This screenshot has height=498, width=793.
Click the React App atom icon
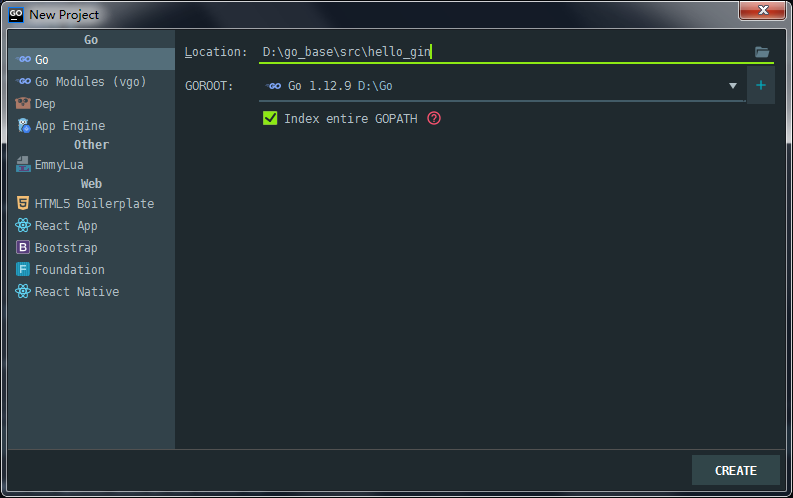pyautogui.click(x=23, y=225)
